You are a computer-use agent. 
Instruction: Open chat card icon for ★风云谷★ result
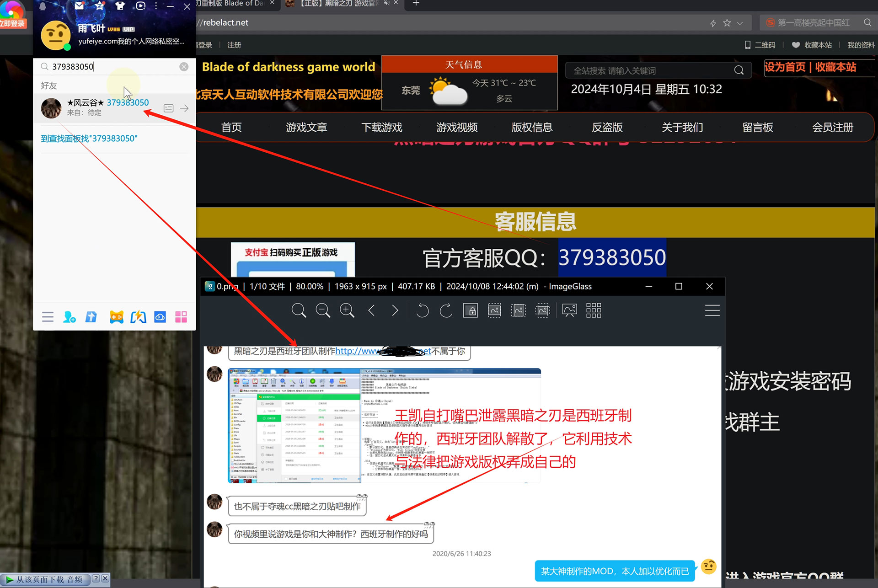168,108
